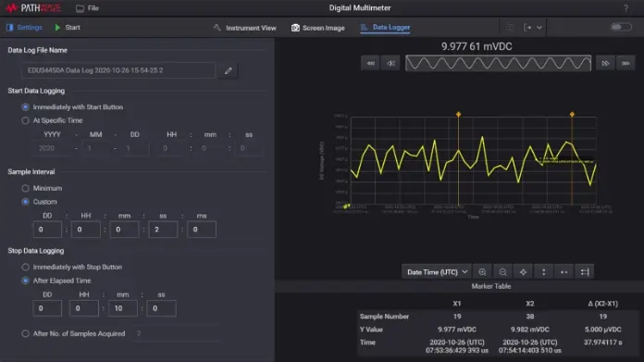Select After No. of Samples Acquired
This screenshot has width=644, height=362.
point(26,333)
